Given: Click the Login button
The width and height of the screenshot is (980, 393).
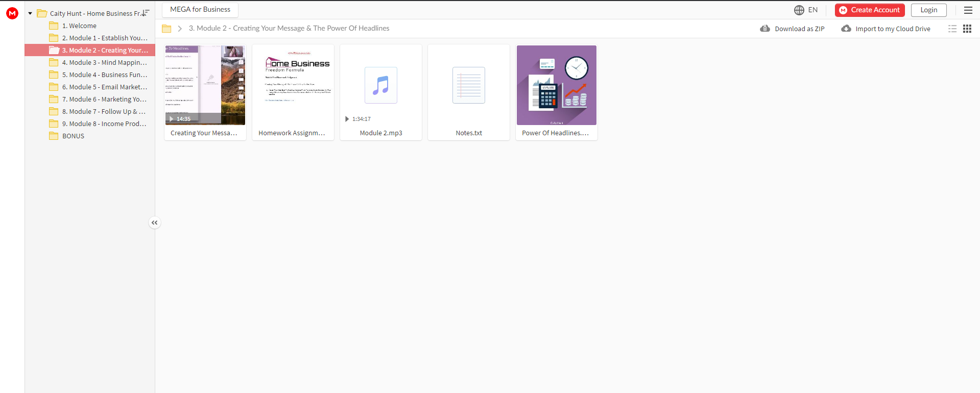Looking at the screenshot, I should pos(929,10).
